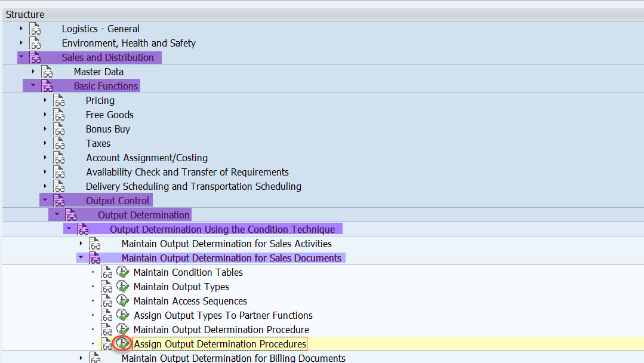Open the execute activity icon for Maintain Output Types

coord(123,286)
